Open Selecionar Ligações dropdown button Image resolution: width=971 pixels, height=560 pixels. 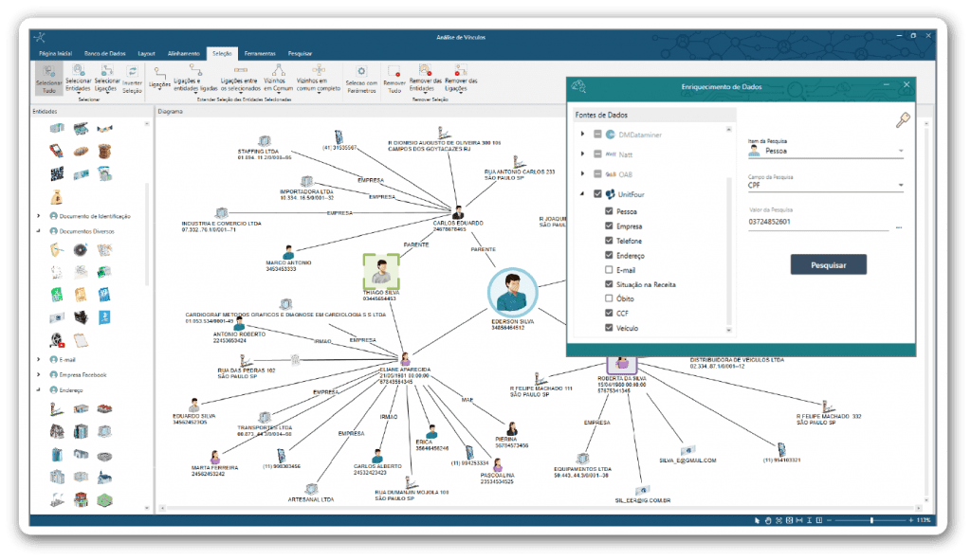coord(106,80)
